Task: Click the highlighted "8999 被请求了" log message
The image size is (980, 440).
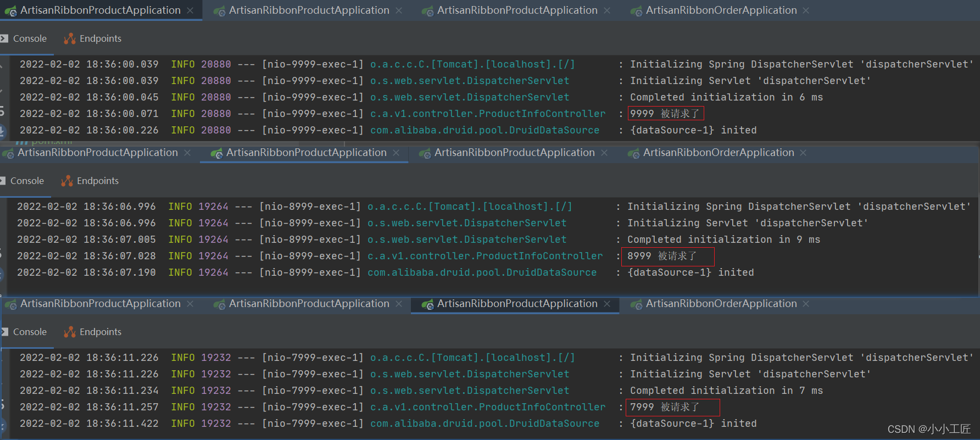Action: pos(662,256)
